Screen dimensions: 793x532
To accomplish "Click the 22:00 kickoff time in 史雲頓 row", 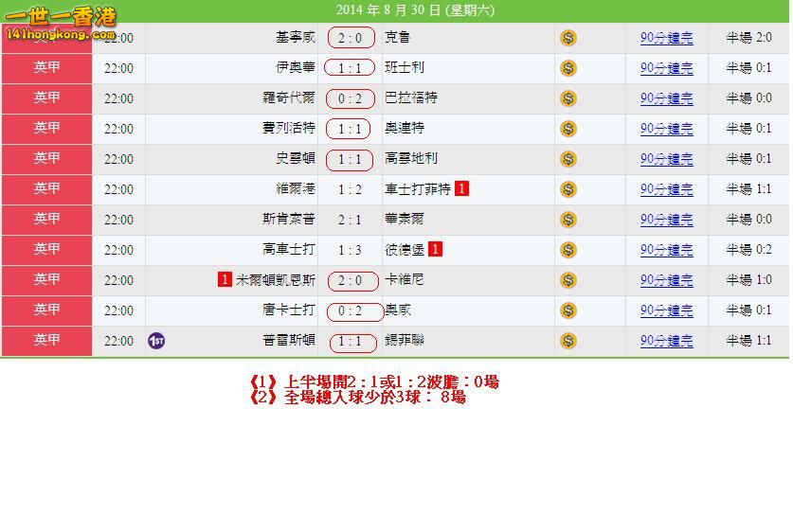I will click(x=118, y=159).
